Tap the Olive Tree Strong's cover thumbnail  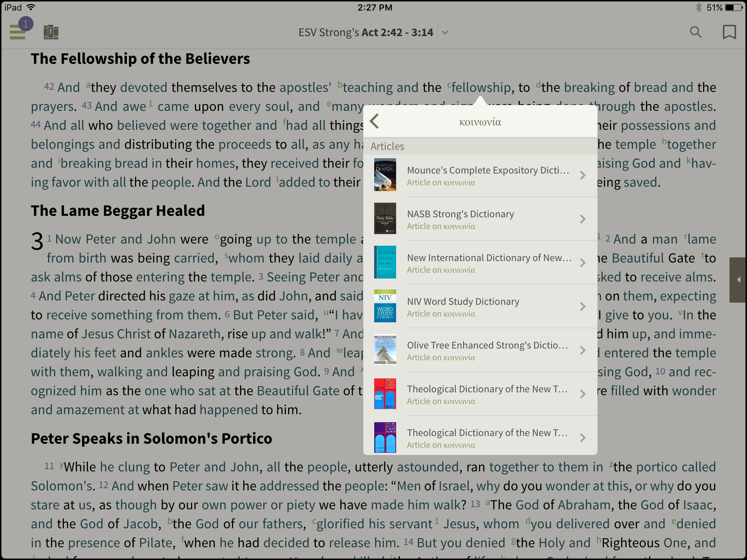[385, 350]
